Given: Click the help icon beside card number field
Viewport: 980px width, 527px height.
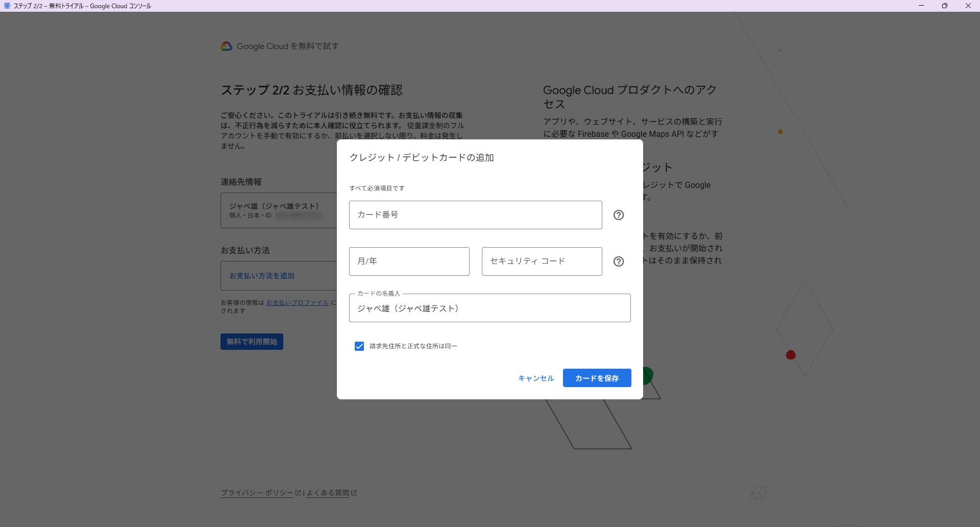Looking at the screenshot, I should coord(618,215).
